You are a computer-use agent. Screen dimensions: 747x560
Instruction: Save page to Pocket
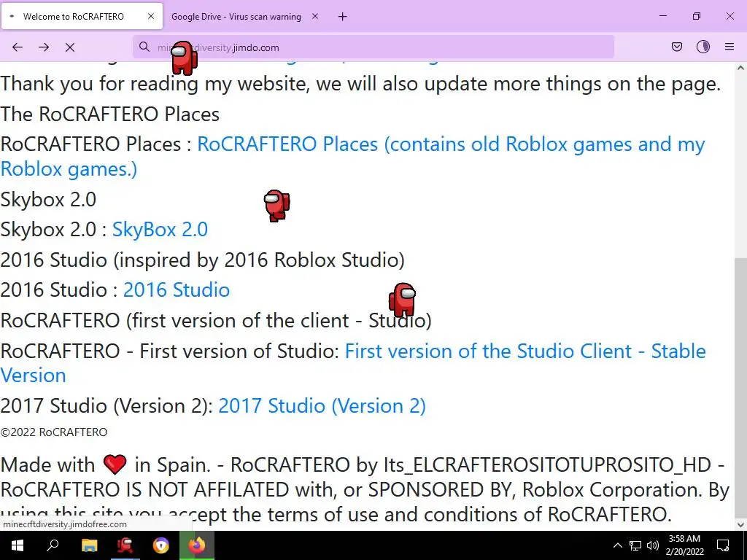[x=677, y=47]
